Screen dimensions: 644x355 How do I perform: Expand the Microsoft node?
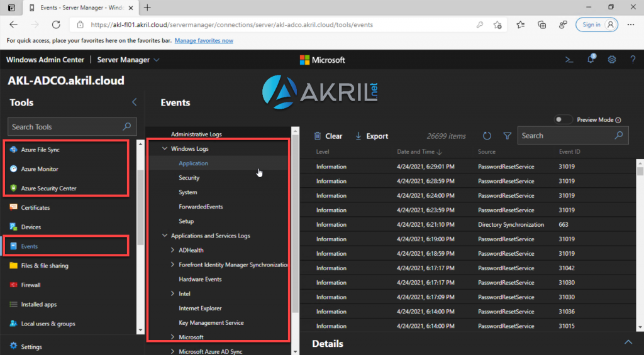[x=172, y=337]
